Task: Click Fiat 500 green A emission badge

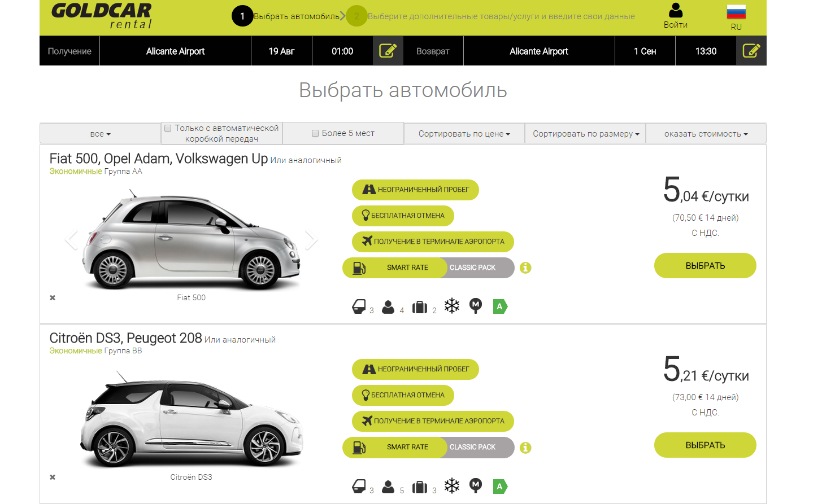Action: (500, 306)
